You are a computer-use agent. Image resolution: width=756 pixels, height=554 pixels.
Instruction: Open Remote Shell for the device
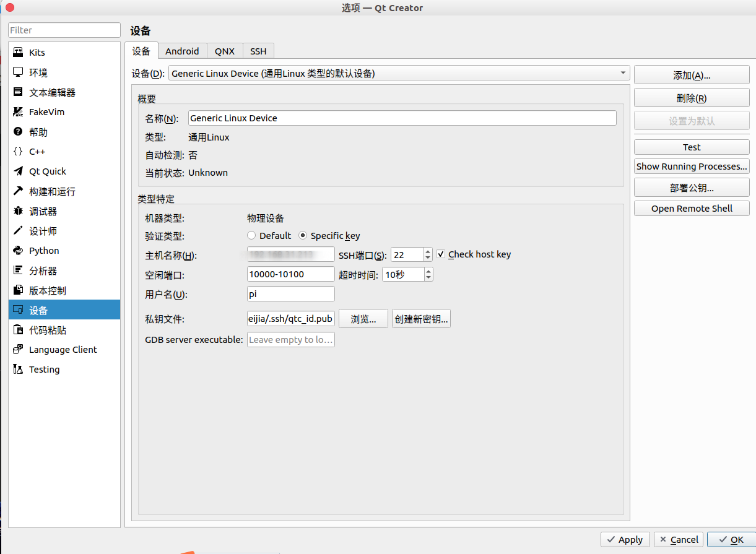tap(691, 208)
